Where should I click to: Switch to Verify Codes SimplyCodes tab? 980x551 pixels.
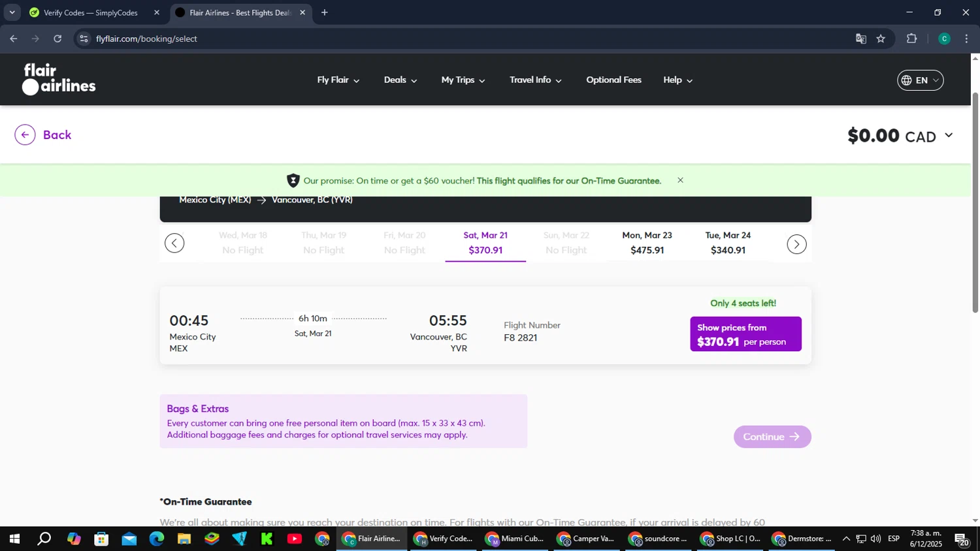click(95, 12)
